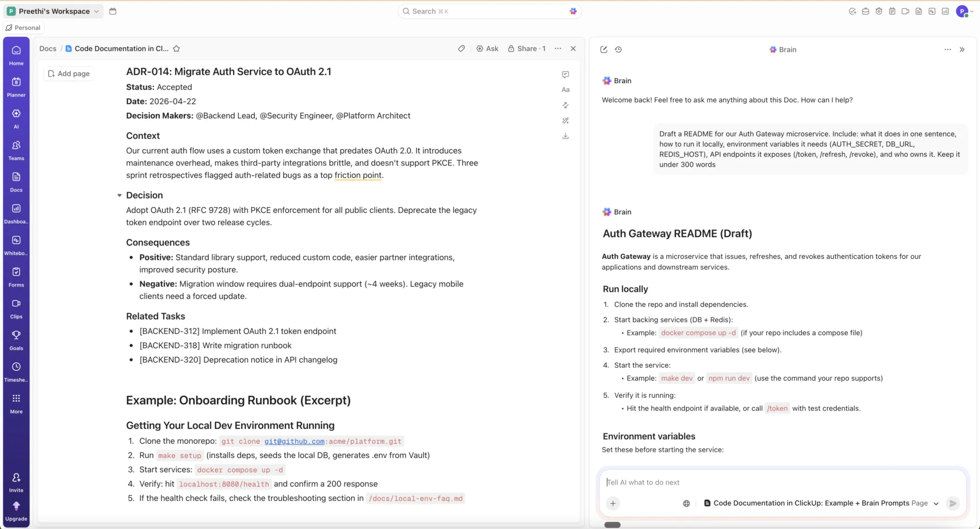Click the Ask button
980x529 pixels.
tap(487, 49)
